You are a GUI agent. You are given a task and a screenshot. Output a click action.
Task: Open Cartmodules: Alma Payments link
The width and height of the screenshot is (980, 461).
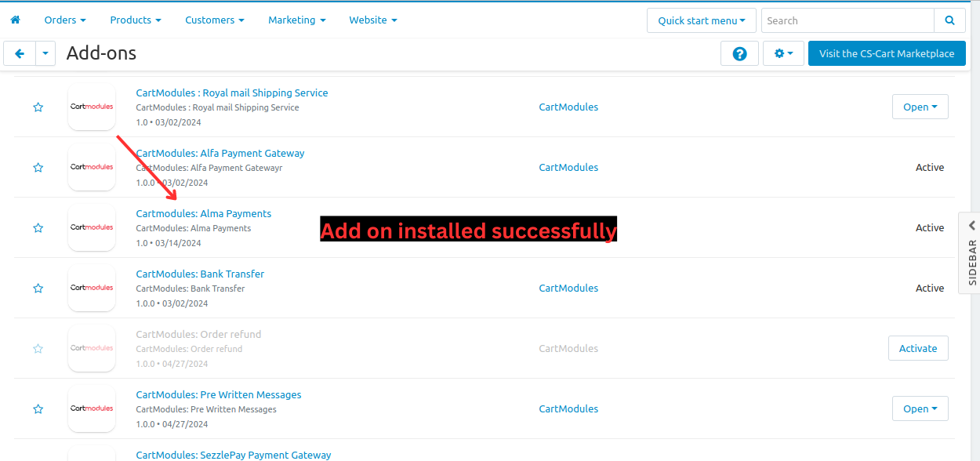point(204,213)
